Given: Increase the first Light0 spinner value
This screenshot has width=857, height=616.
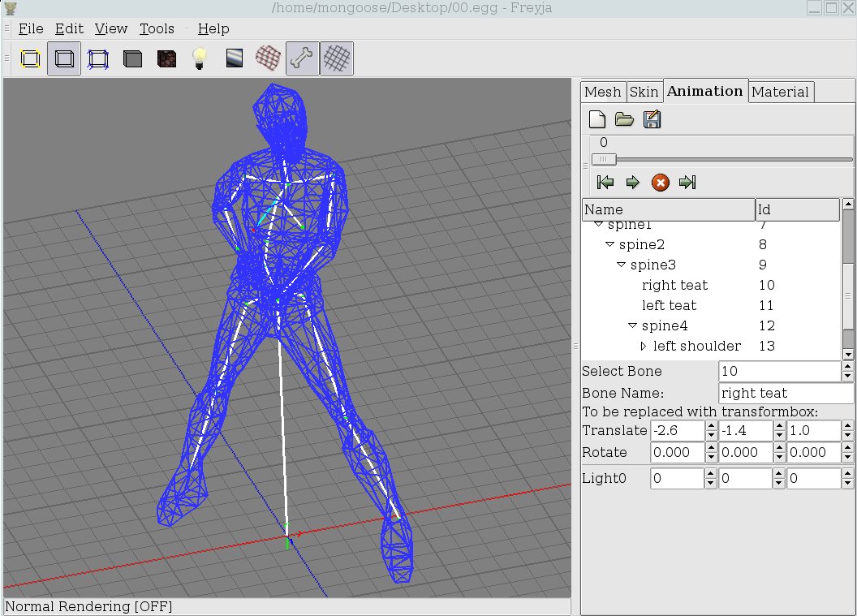Looking at the screenshot, I should click(711, 473).
